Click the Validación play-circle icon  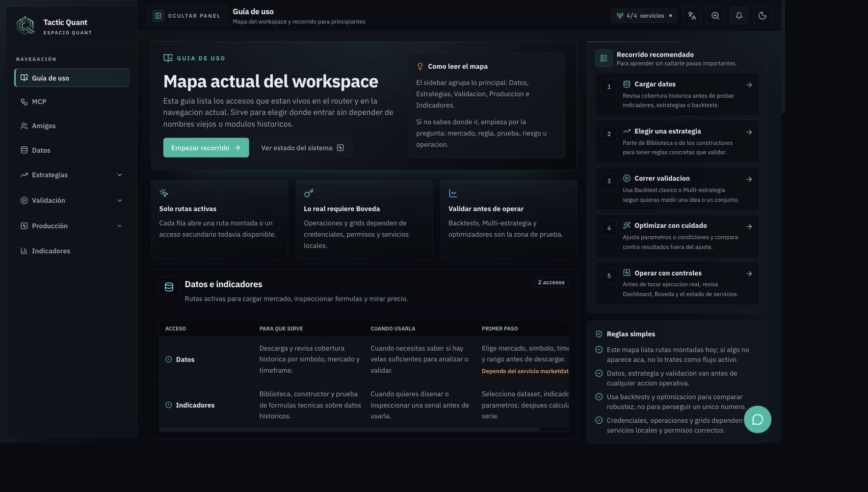(x=24, y=200)
